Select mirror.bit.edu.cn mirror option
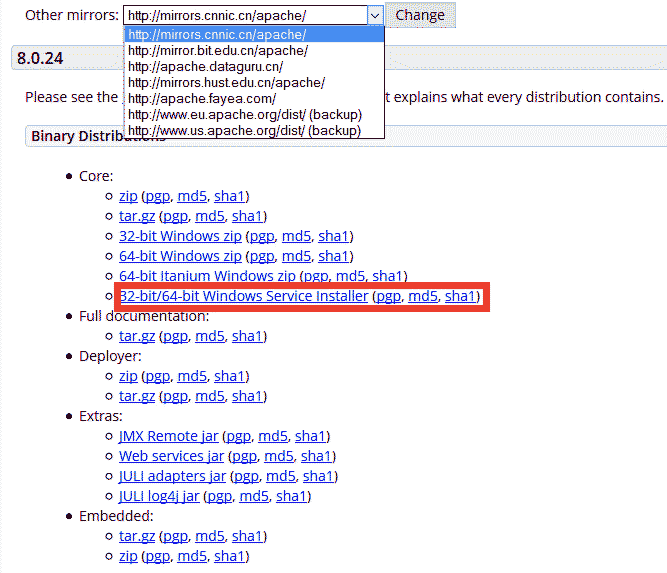The image size is (667, 573). [x=218, y=50]
